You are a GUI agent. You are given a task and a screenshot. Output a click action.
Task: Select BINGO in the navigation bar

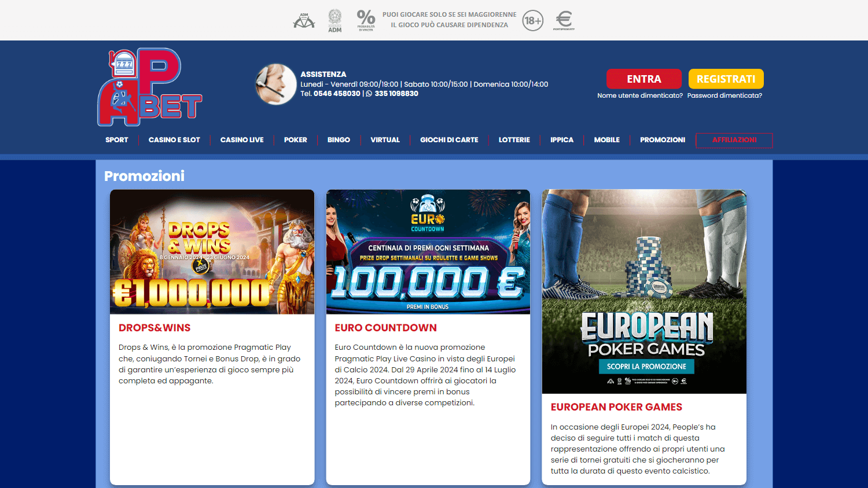[x=339, y=140]
